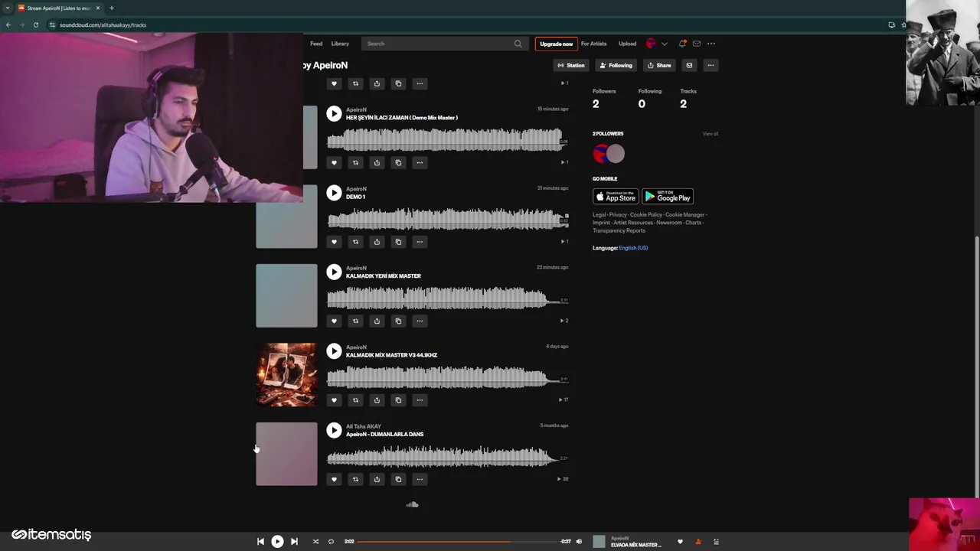Screen dimensions: 980x551
Task: Like the HER ŞEYİN İLACI ZAMAN track
Action: (x=334, y=162)
